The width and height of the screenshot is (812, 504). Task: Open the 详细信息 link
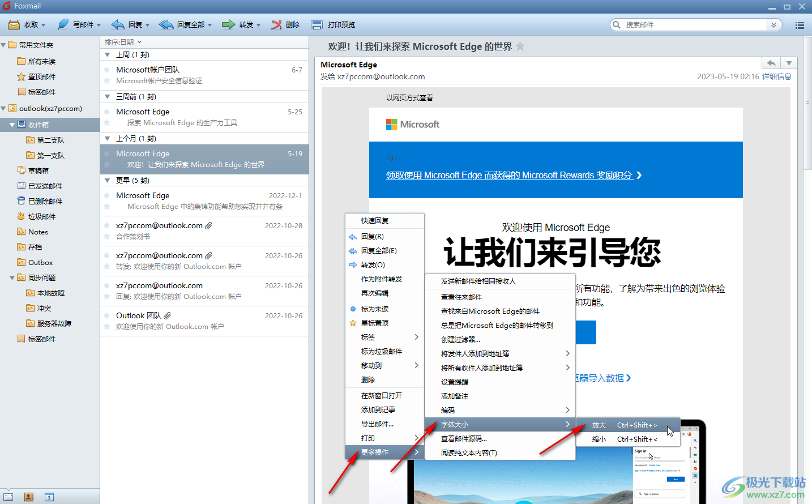(x=776, y=76)
